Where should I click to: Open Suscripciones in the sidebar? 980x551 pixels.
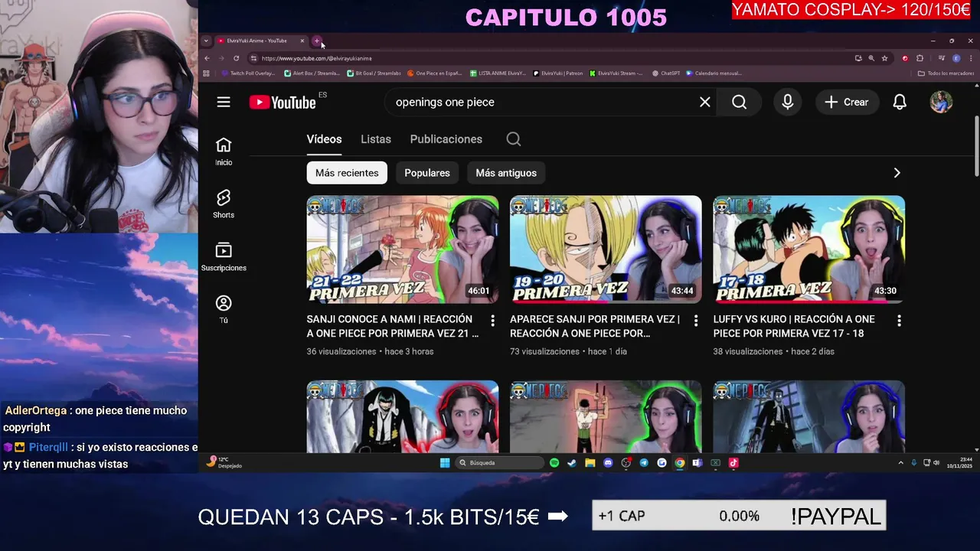224,256
